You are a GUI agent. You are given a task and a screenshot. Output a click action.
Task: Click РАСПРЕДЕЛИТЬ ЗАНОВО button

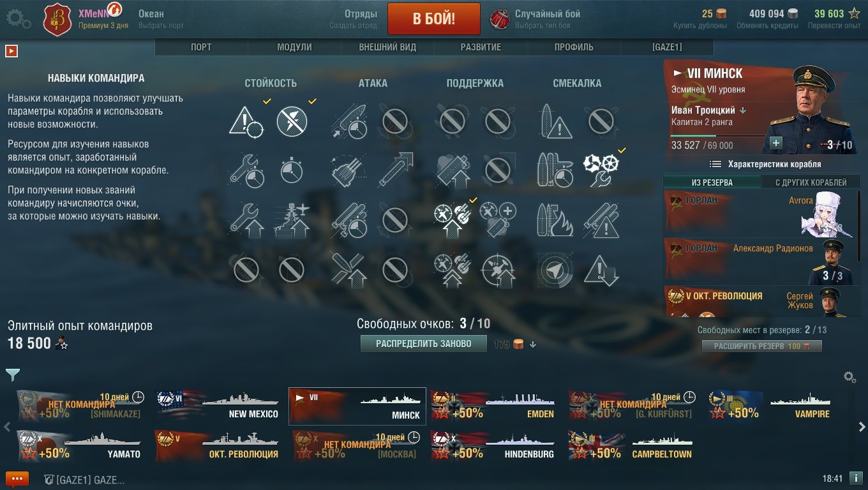coord(424,344)
